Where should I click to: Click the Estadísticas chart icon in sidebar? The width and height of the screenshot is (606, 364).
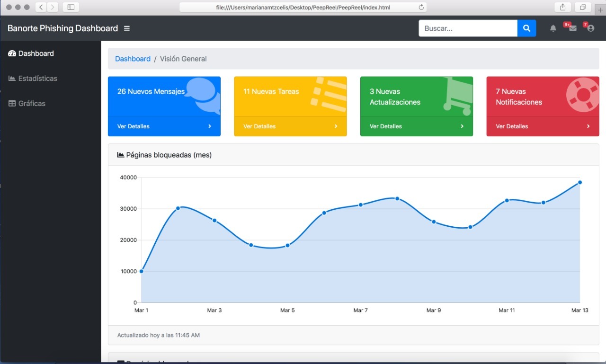pos(12,79)
